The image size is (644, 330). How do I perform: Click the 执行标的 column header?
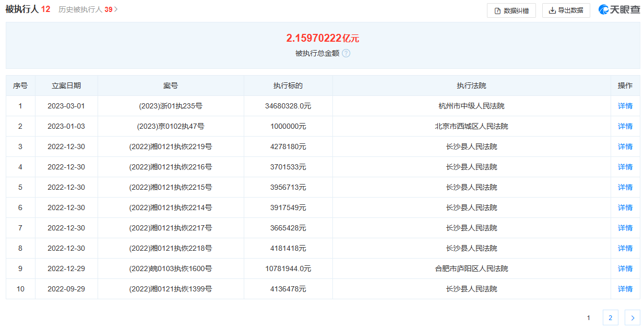click(x=288, y=85)
